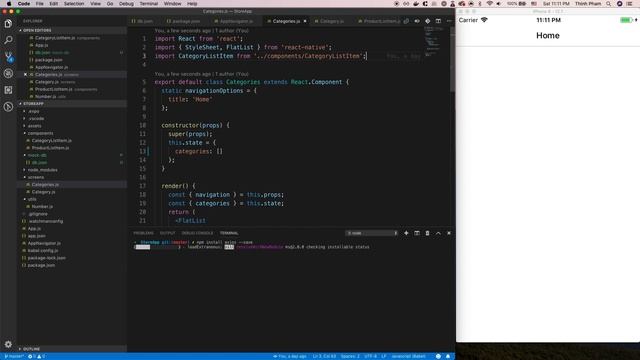Open the terminal shell selector dropdown
The height and width of the screenshot is (360, 640).
coord(372,233)
